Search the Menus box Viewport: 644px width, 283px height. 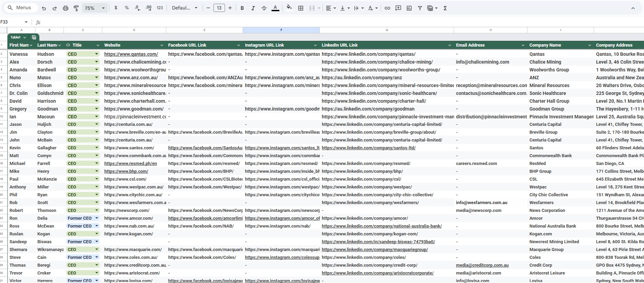pyautogui.click(x=21, y=7)
